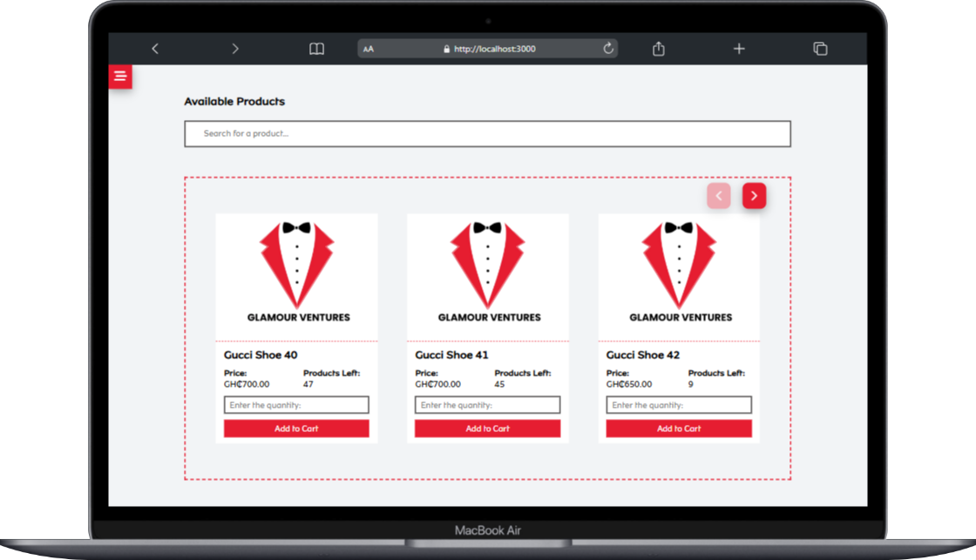Click the product search field
The image size is (976, 560).
pyautogui.click(x=486, y=133)
